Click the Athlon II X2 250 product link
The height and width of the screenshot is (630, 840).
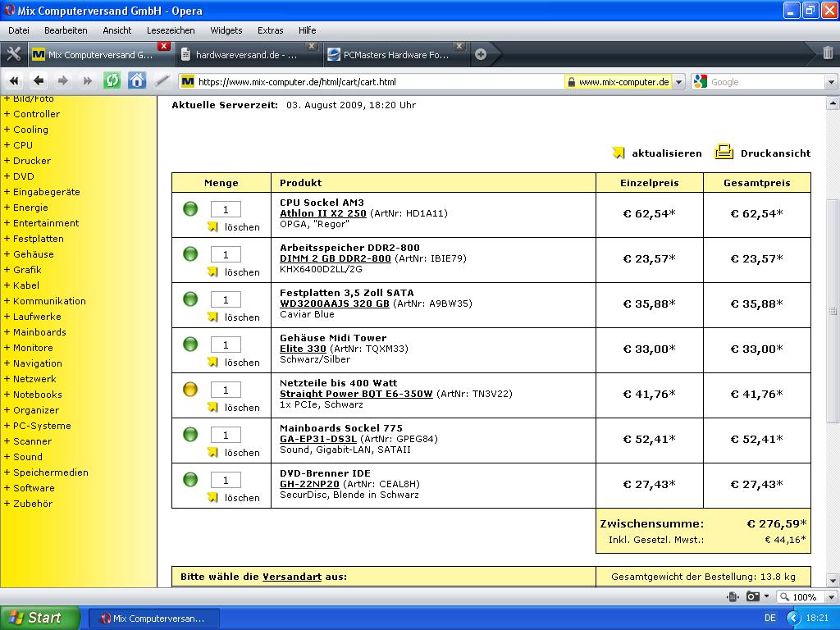(x=323, y=213)
